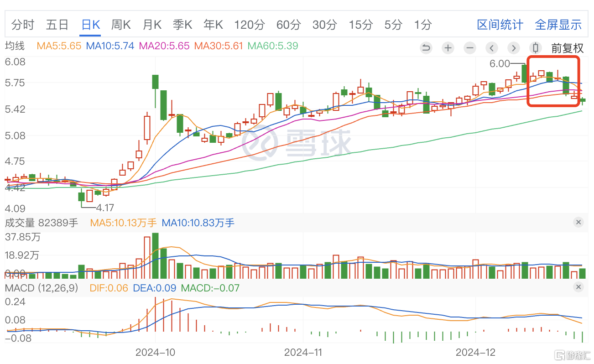Viewport: 594px width, 364px height.
Task: Click the 6.08 price axis label
Action: click(15, 62)
